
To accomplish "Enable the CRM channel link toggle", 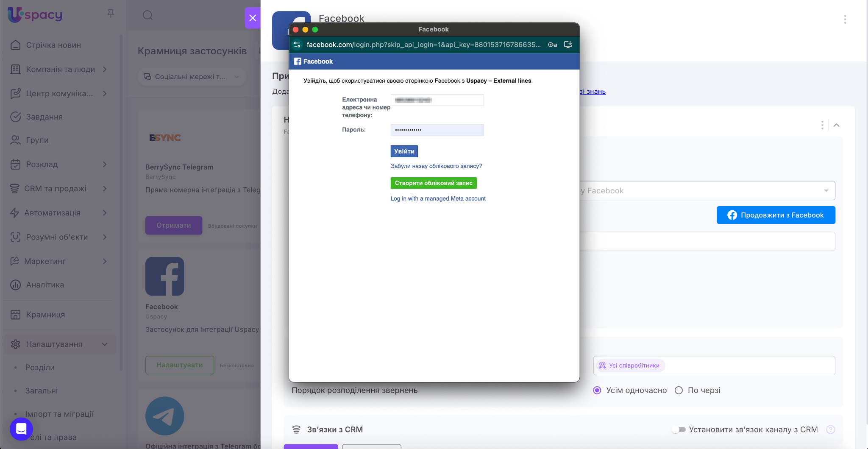I will coord(679,429).
